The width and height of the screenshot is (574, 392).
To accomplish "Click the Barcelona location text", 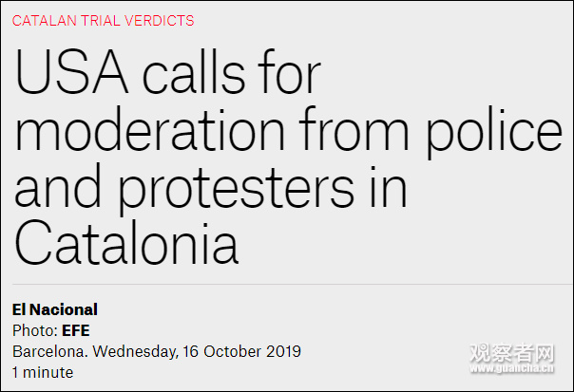I will pyautogui.click(x=48, y=351).
